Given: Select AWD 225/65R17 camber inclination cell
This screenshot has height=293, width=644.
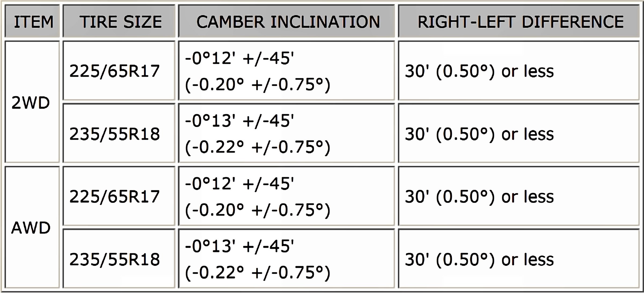Looking at the screenshot, I should coord(286,196).
